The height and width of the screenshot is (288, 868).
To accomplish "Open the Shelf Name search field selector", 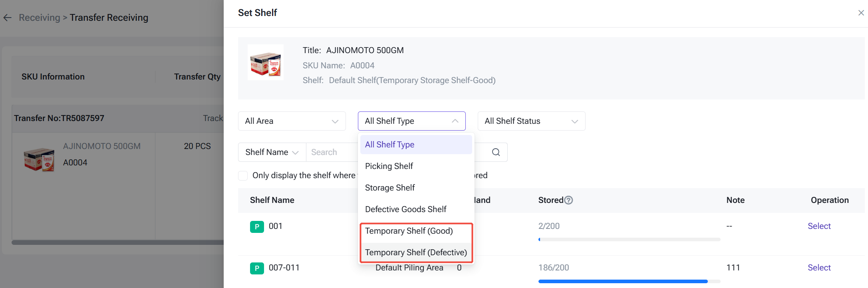I will pos(272,152).
